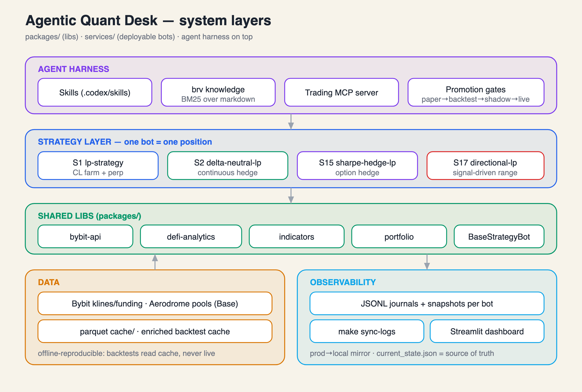The height and width of the screenshot is (392, 582).
Task: Click the portfolio library box
Action: click(399, 236)
